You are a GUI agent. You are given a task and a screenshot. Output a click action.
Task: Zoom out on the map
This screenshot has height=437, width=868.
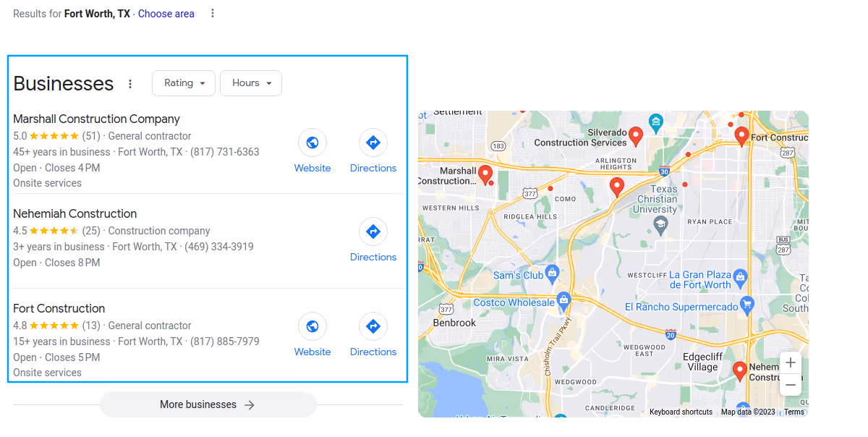pos(790,385)
